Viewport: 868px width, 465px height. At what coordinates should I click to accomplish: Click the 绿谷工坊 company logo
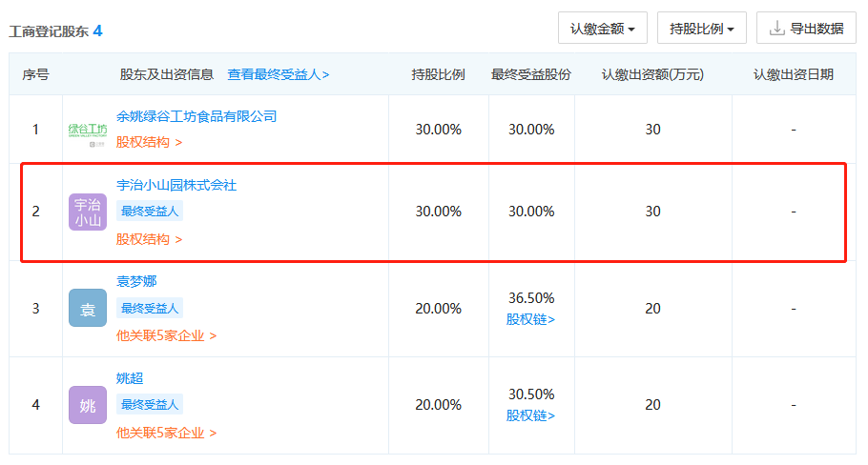(x=88, y=133)
